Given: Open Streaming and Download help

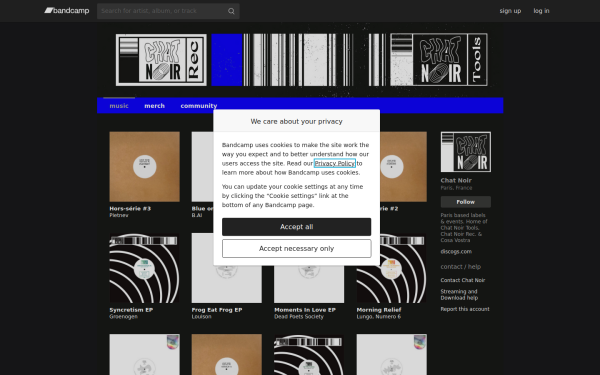Looking at the screenshot, I should click(459, 295).
